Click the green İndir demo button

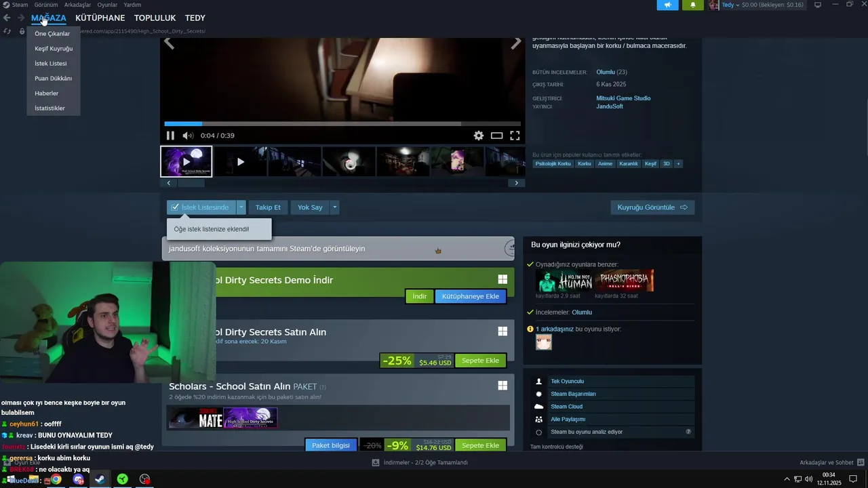click(x=420, y=296)
